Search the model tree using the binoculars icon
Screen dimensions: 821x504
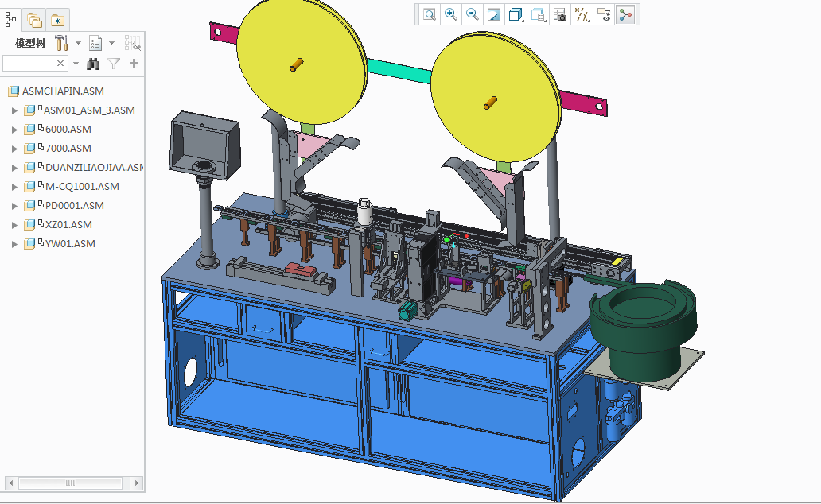(x=93, y=64)
